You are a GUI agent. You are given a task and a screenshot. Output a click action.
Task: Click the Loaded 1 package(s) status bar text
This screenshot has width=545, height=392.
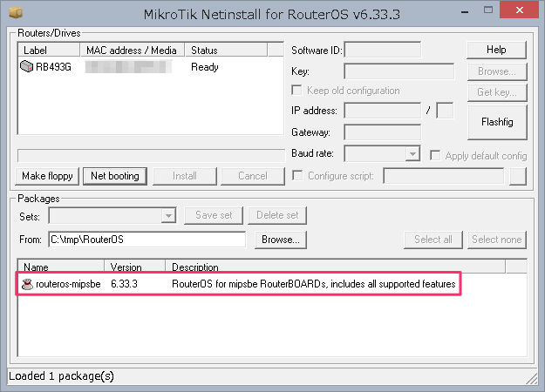(x=61, y=376)
